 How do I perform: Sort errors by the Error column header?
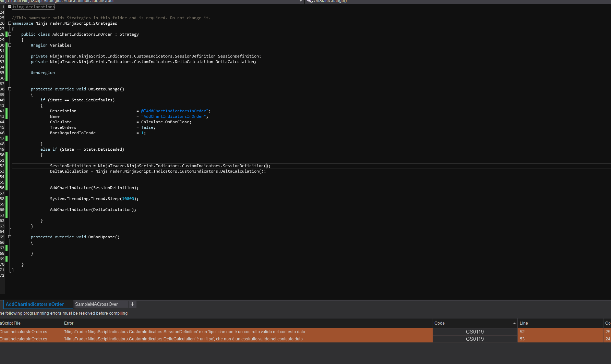(x=247, y=323)
